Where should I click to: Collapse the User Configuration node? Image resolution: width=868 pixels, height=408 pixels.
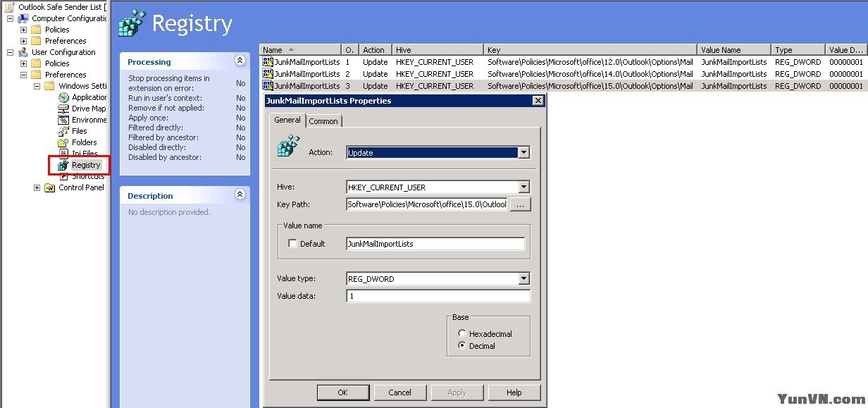coord(10,52)
